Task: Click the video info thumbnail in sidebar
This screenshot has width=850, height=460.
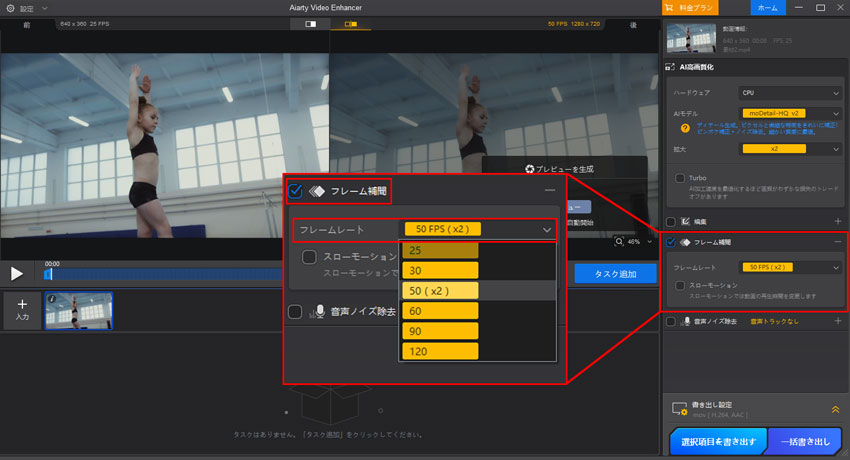Action: (691, 38)
